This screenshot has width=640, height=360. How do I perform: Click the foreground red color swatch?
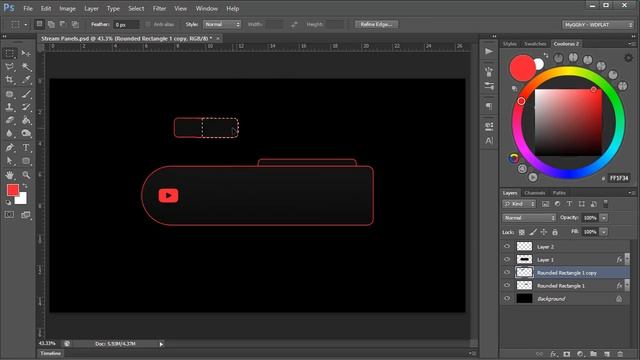(13, 190)
